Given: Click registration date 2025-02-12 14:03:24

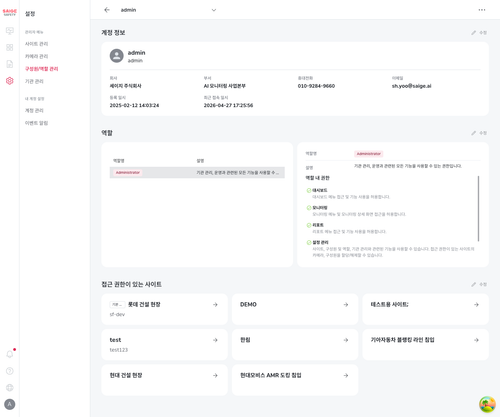Looking at the screenshot, I should pos(134,105).
